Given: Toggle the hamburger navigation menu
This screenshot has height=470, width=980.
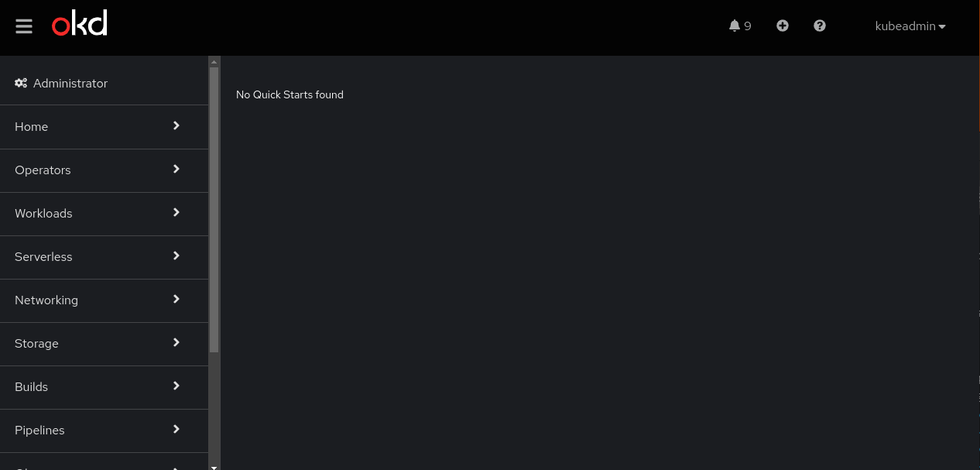Looking at the screenshot, I should 24,26.
